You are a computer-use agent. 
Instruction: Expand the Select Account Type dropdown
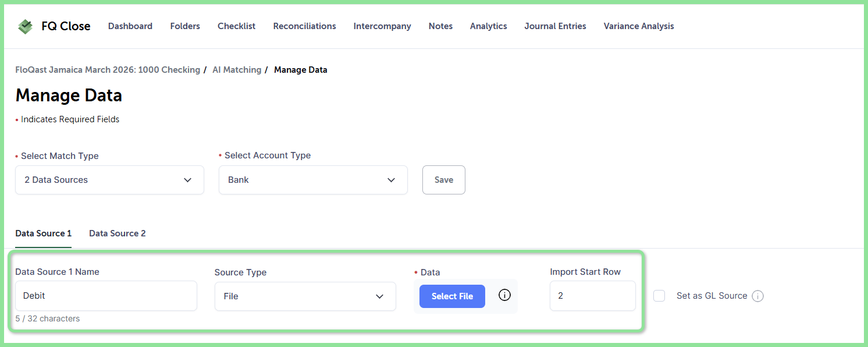click(x=313, y=180)
